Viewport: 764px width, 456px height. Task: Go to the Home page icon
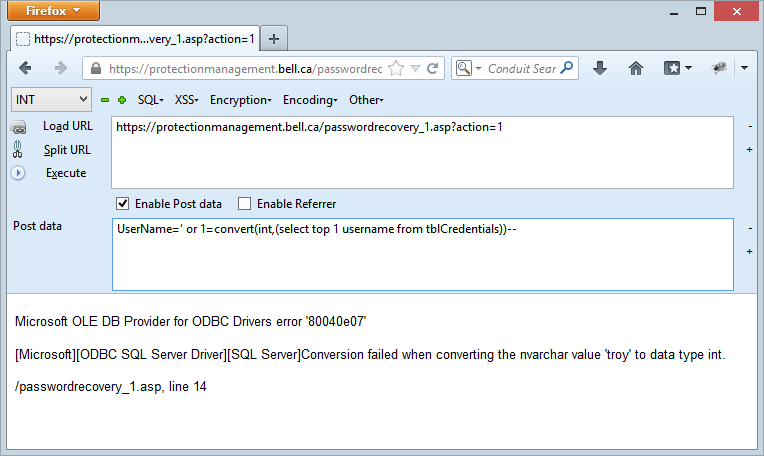tap(636, 68)
